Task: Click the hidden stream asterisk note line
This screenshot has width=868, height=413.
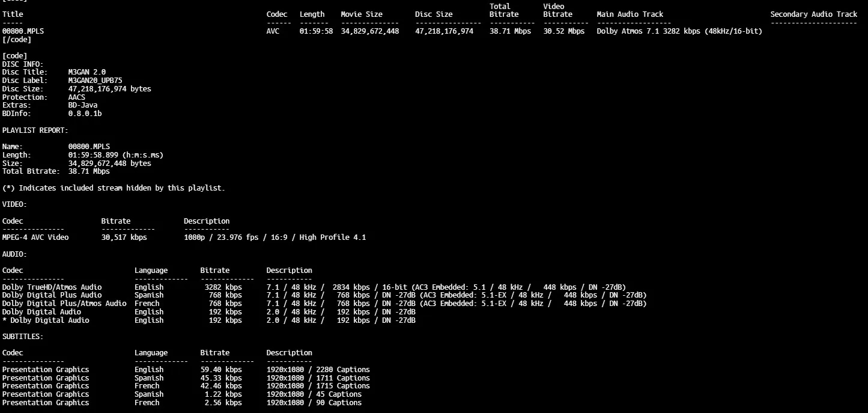Action: (x=113, y=188)
